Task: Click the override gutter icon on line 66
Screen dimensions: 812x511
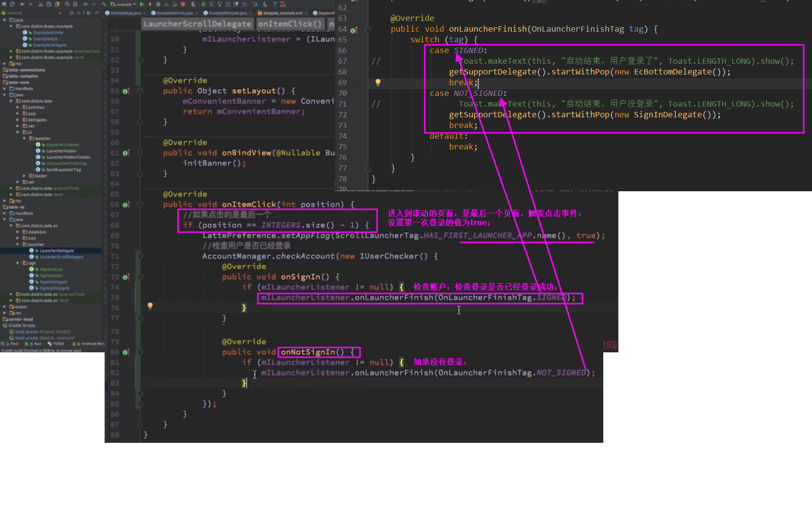Action: point(126,205)
